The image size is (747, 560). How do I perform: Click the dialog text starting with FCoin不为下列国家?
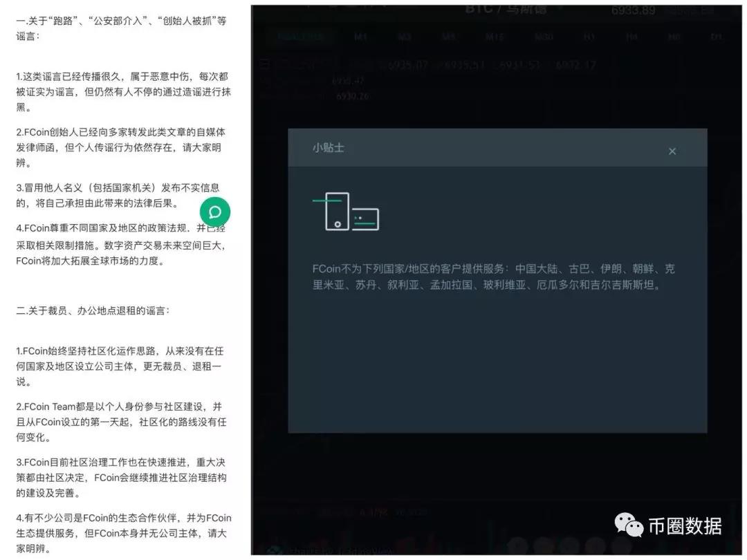(494, 277)
